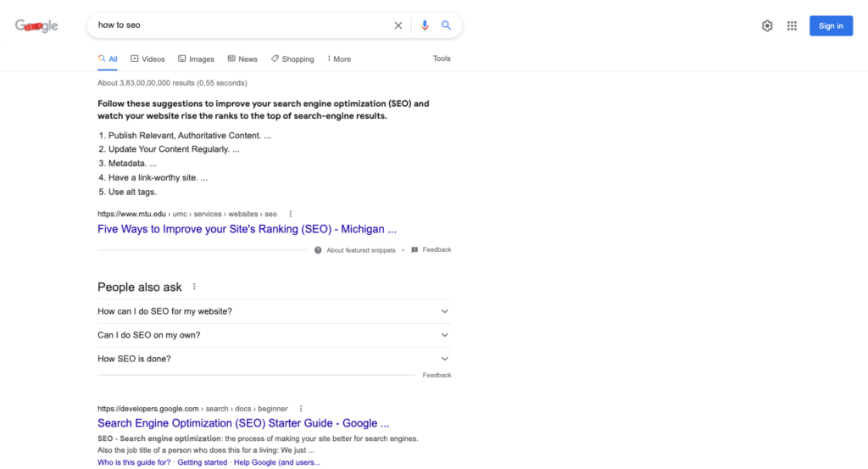Open the SEO Starter Guide Google result
The height and width of the screenshot is (469, 868).
(x=243, y=423)
